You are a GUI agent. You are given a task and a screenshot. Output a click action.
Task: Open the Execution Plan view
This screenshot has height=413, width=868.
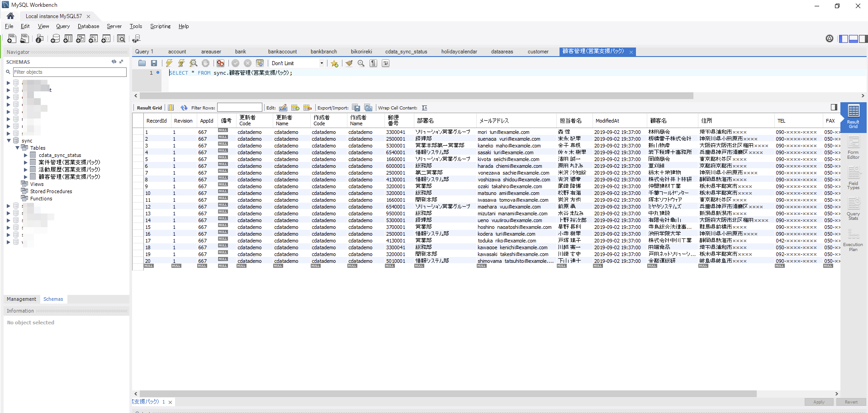(853, 240)
